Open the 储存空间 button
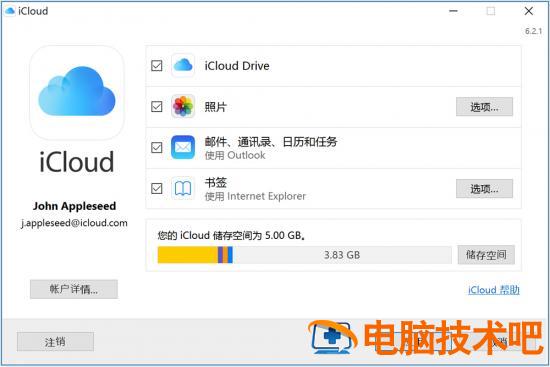The height and width of the screenshot is (367, 550). [x=486, y=255]
